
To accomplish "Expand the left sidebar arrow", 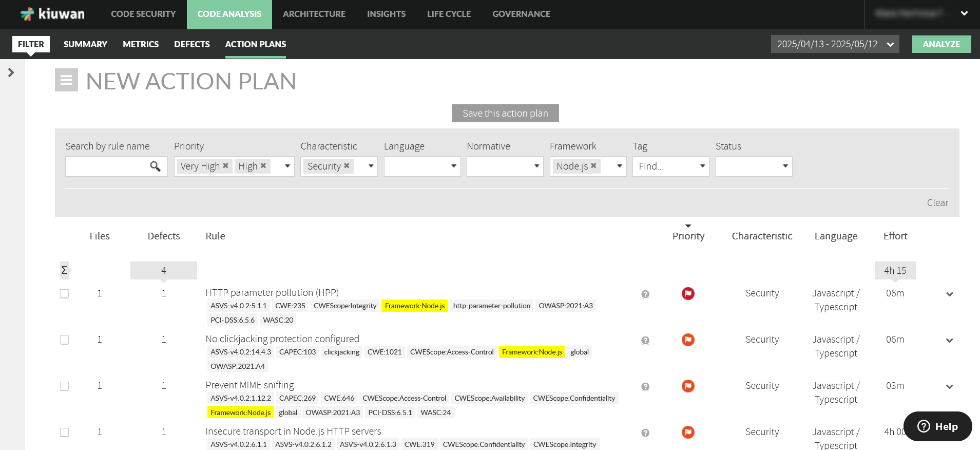I will click(11, 72).
